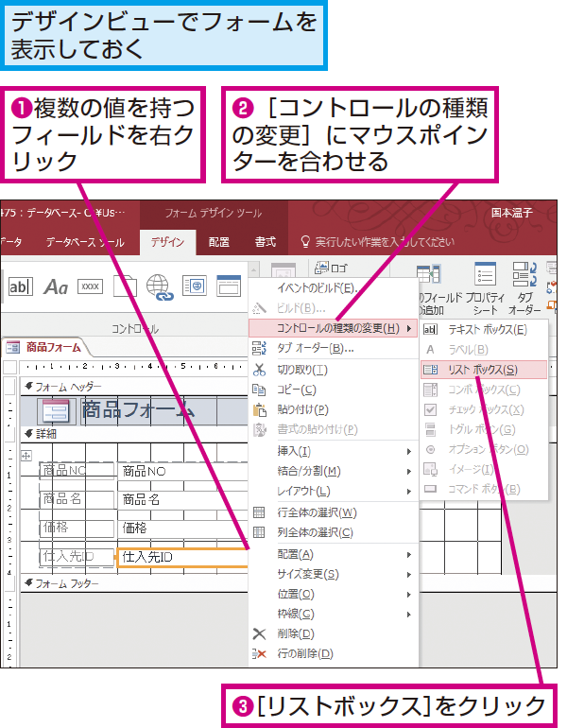Image resolution: width=567 pixels, height=728 pixels.
Task: Select the Label (Aa) control tool
Action: coord(56,286)
